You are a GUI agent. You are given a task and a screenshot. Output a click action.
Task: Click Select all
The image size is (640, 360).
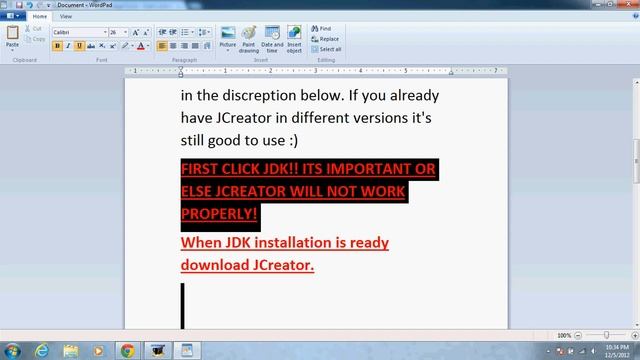[326, 49]
